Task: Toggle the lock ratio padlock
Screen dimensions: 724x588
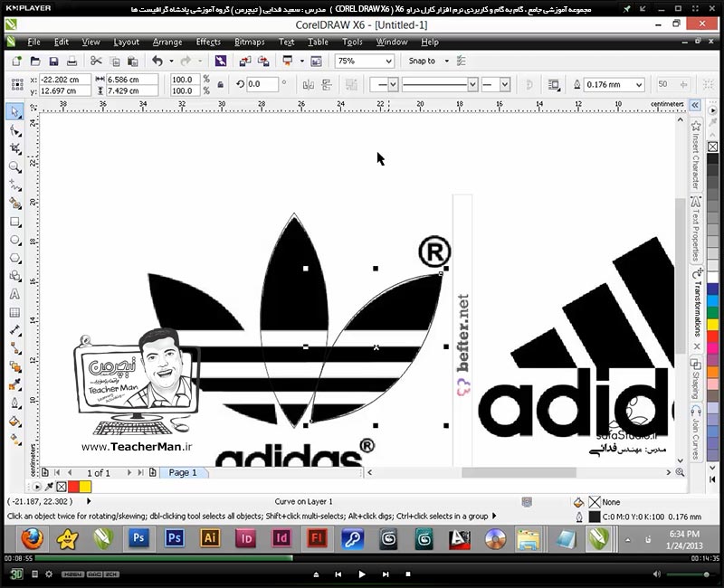Action: pos(221,84)
